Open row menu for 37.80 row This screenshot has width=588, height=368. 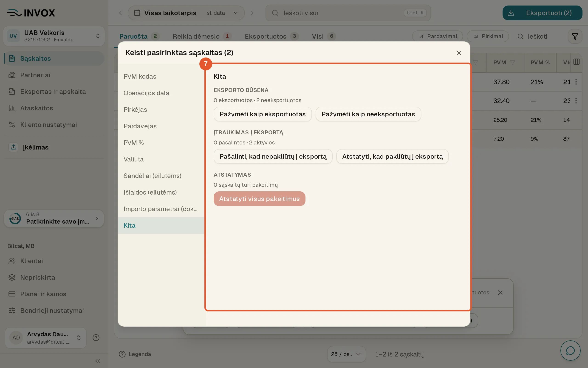click(x=576, y=82)
